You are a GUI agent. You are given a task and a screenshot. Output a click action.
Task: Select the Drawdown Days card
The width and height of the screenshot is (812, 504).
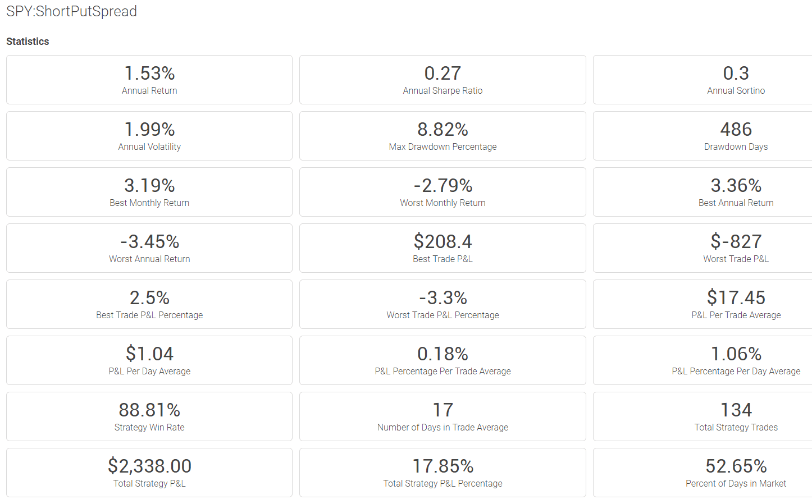pos(702,136)
